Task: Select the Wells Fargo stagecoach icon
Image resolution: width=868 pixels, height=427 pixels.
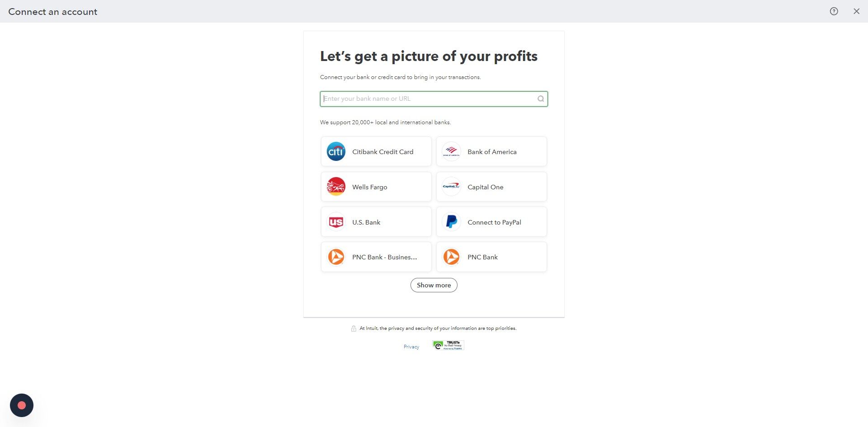Action: tap(336, 187)
